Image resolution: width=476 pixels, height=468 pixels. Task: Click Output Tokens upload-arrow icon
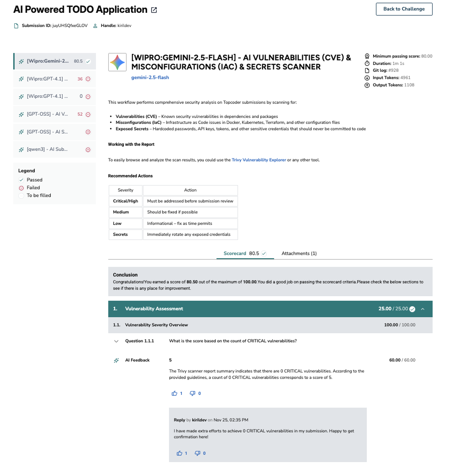click(x=367, y=85)
